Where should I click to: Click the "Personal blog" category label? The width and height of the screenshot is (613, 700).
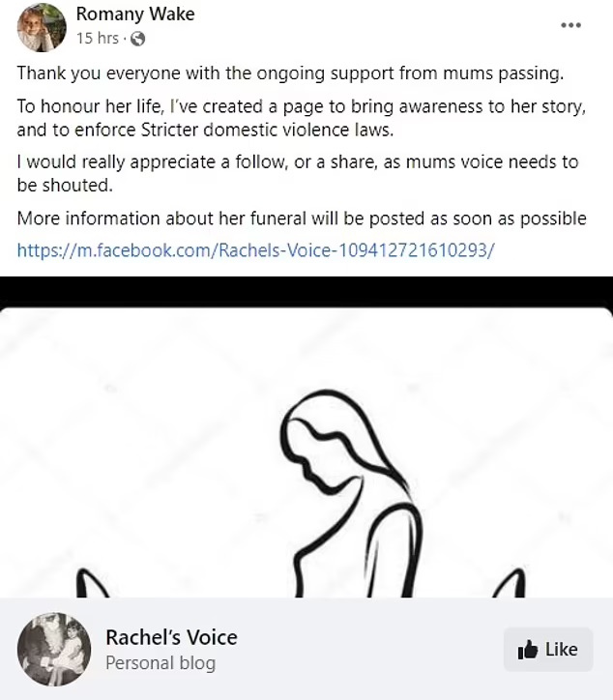(x=161, y=663)
